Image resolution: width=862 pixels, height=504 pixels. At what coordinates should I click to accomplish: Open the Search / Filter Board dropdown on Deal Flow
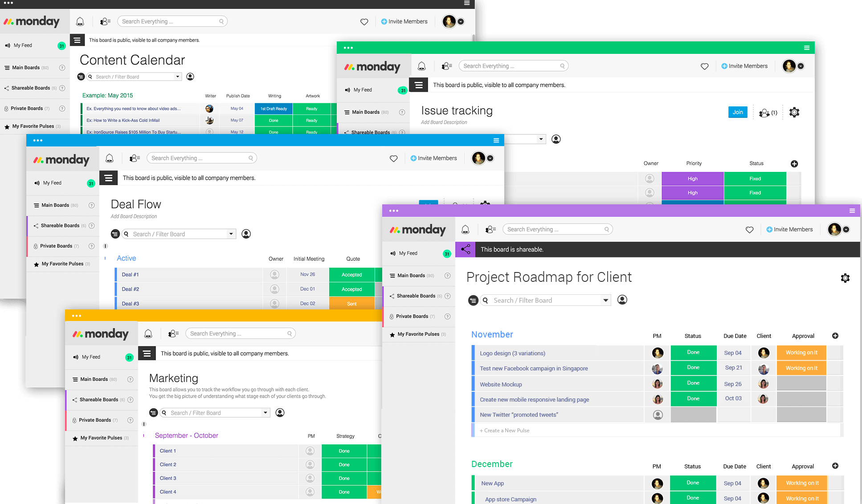point(229,233)
